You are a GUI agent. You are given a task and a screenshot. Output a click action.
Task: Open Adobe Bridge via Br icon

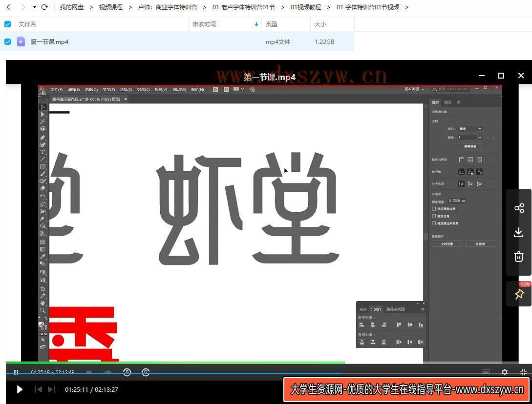pos(215,89)
